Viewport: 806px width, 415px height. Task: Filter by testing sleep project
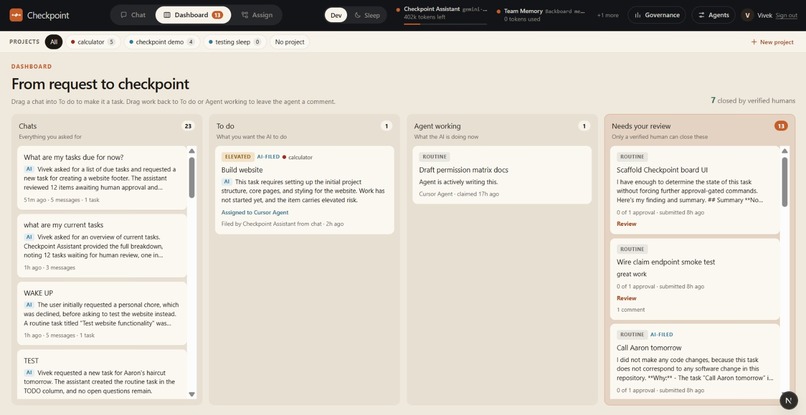[x=234, y=42]
